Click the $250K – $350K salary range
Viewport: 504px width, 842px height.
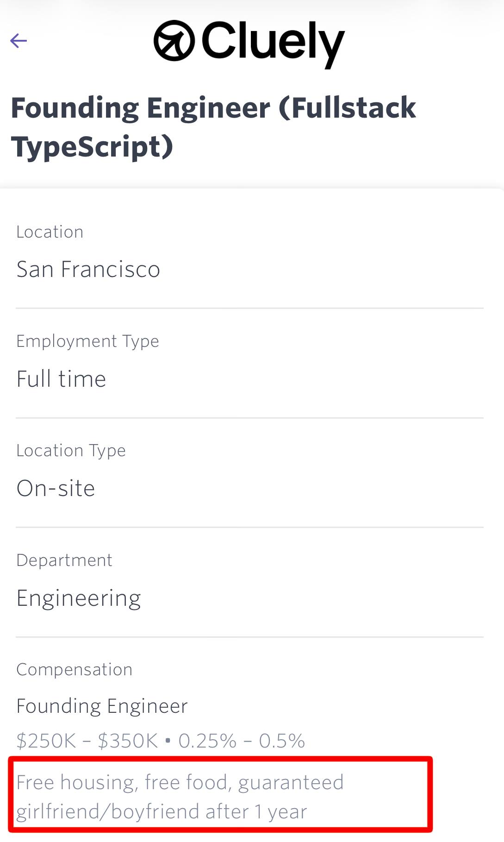click(87, 741)
